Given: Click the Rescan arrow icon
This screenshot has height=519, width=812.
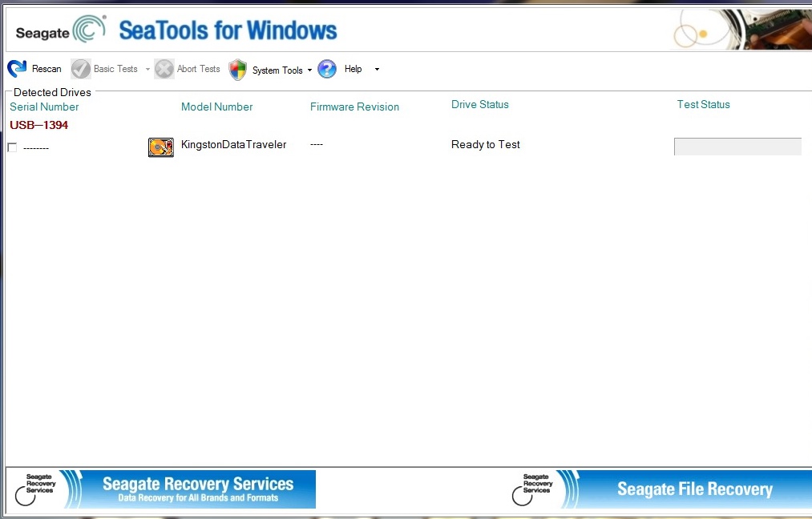Looking at the screenshot, I should point(17,68).
